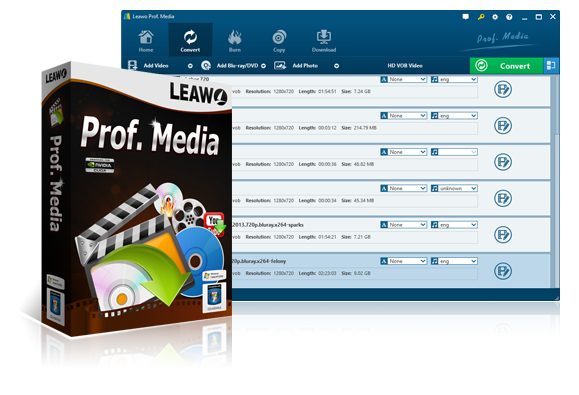This screenshot has height=395, width=579.
Task: Open audio track dropdown for 7.24 GB item
Action: pos(455,79)
